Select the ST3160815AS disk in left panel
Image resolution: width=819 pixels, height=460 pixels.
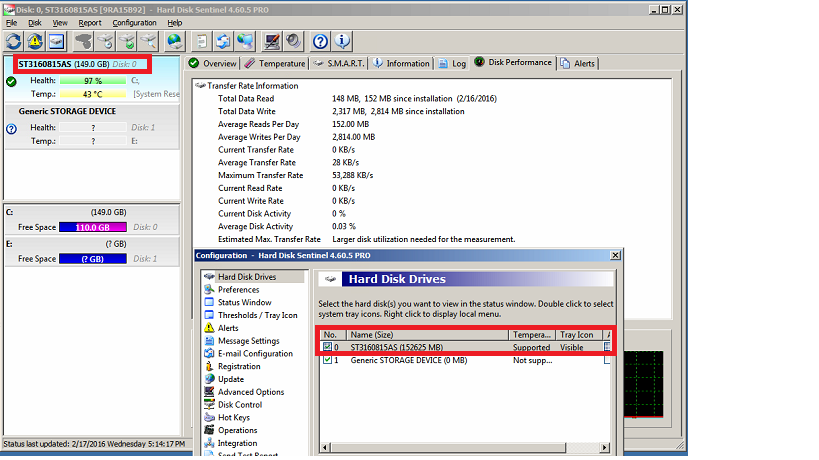pyautogui.click(x=92, y=78)
